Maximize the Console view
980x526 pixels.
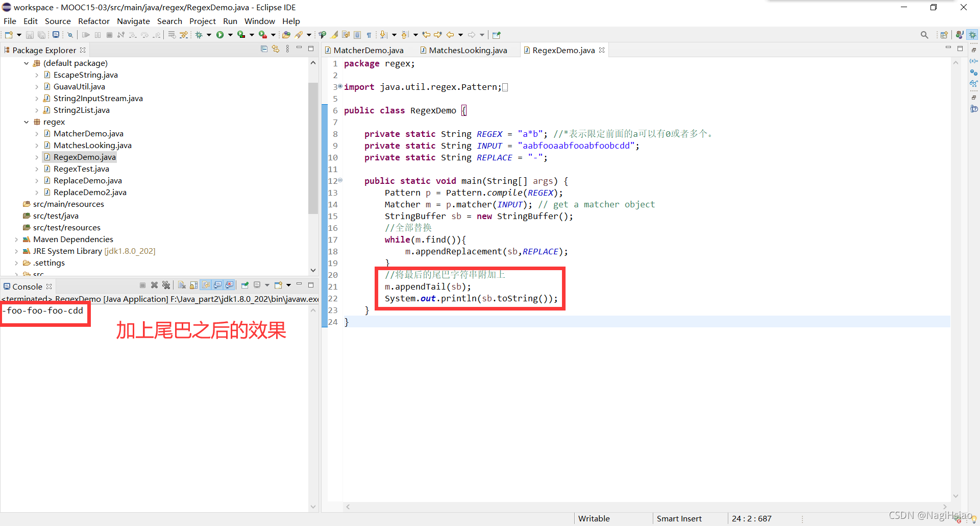coord(311,285)
